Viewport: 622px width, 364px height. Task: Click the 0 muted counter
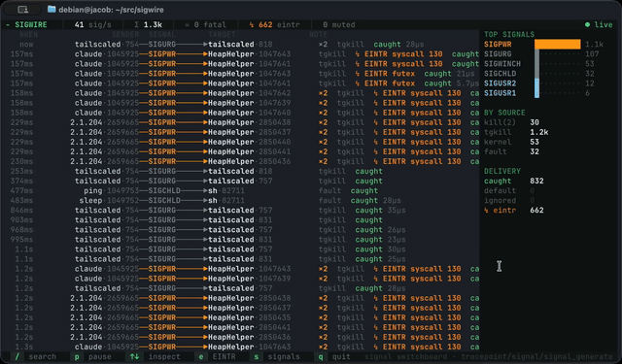pos(339,24)
